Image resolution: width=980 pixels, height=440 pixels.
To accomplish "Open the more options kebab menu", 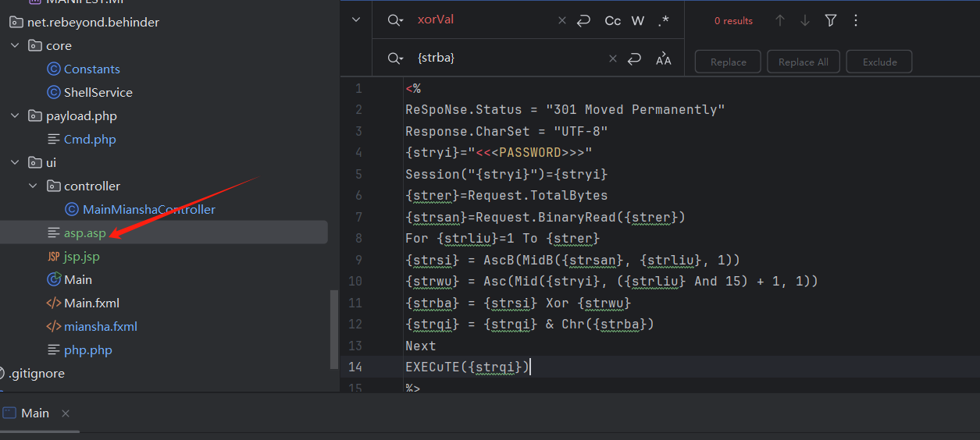I will coord(856,21).
